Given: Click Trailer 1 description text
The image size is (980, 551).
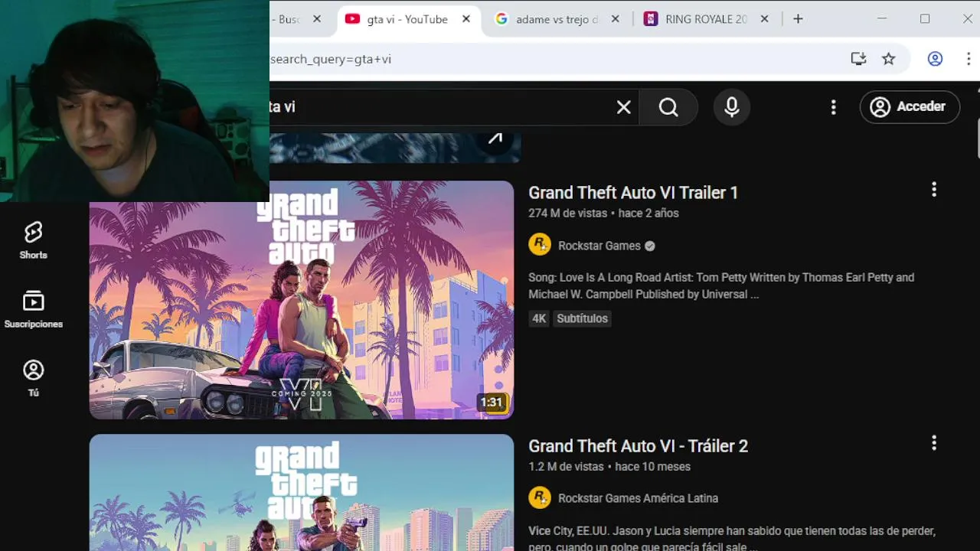Looking at the screenshot, I should tap(721, 285).
